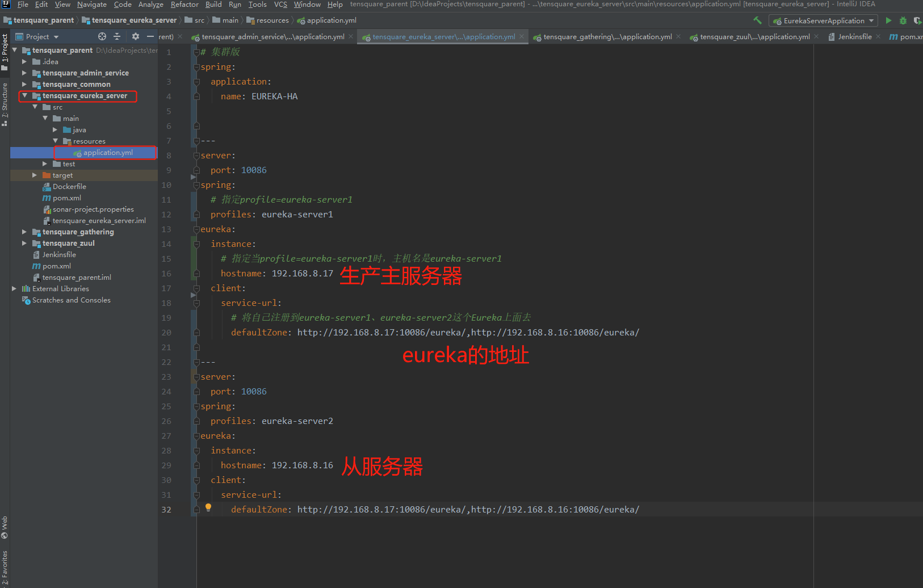Image resolution: width=923 pixels, height=588 pixels.
Task: Open the File menu
Action: tap(23, 5)
